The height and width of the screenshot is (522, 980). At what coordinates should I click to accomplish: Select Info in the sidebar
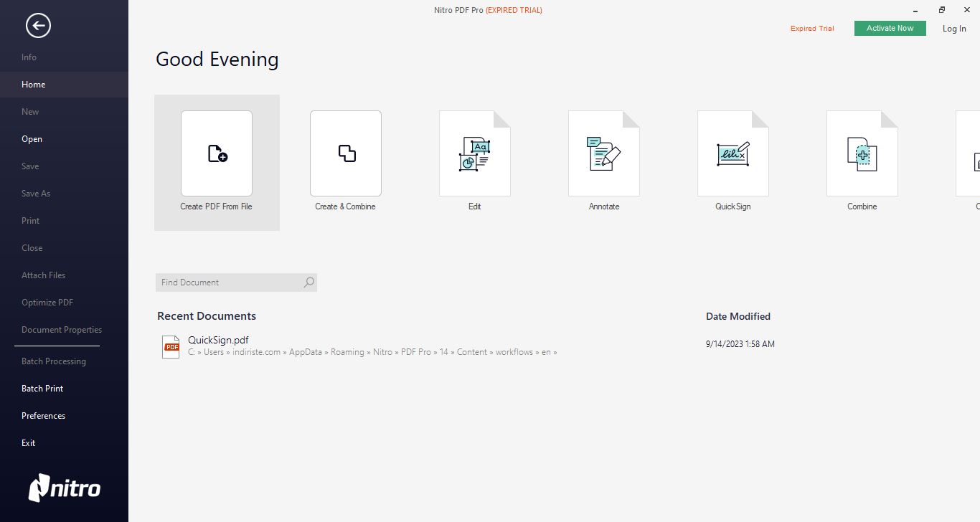coord(29,57)
